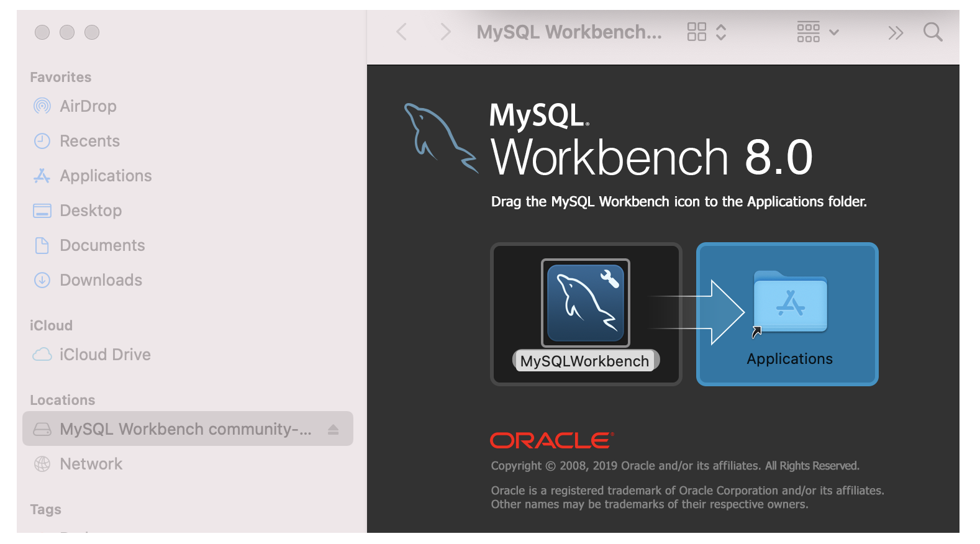
Task: Click the Tags section header
Action: click(x=46, y=509)
